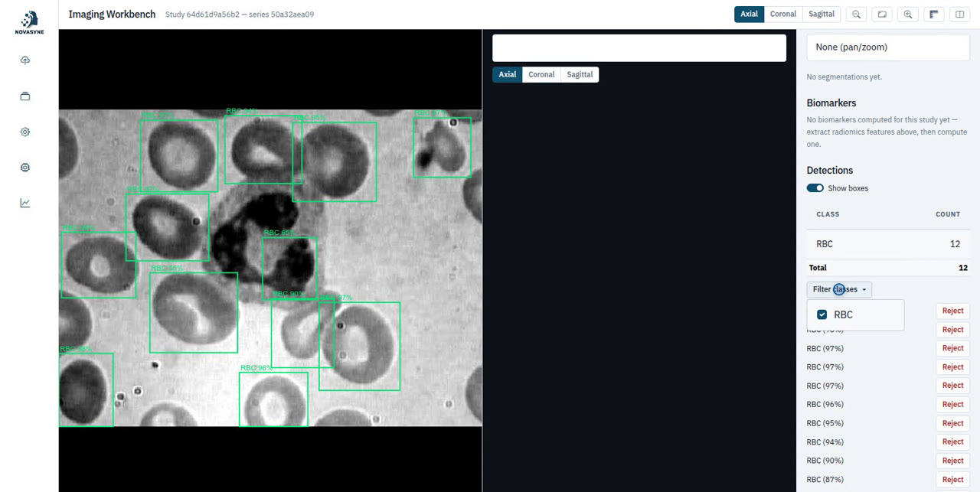
Task: Reject the RBC (94%) detection
Action: point(952,441)
